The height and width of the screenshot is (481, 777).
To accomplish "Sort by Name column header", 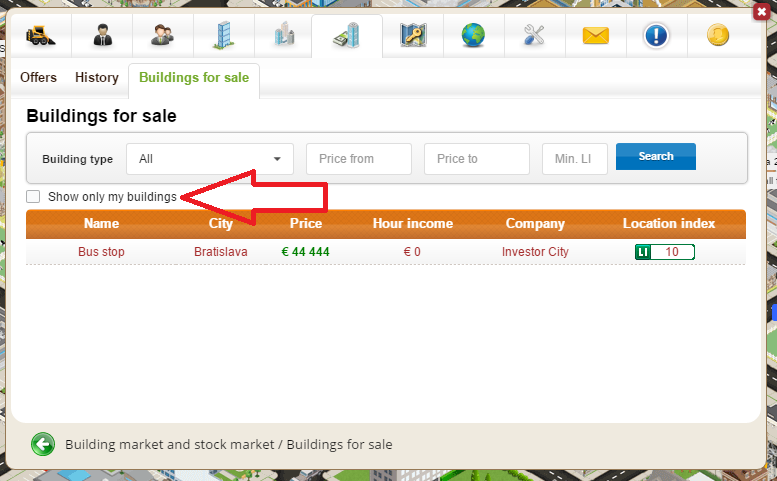I will coord(101,223).
